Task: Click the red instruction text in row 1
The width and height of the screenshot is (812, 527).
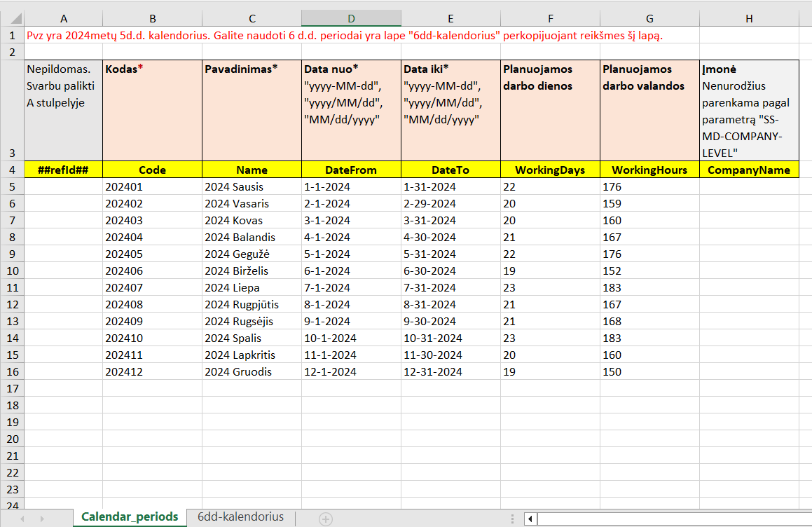Action: click(343, 36)
